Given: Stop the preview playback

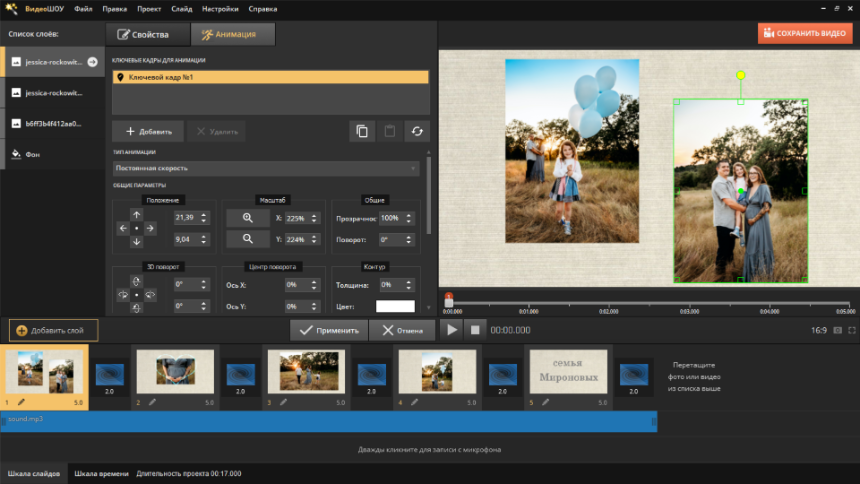Looking at the screenshot, I should (x=475, y=330).
